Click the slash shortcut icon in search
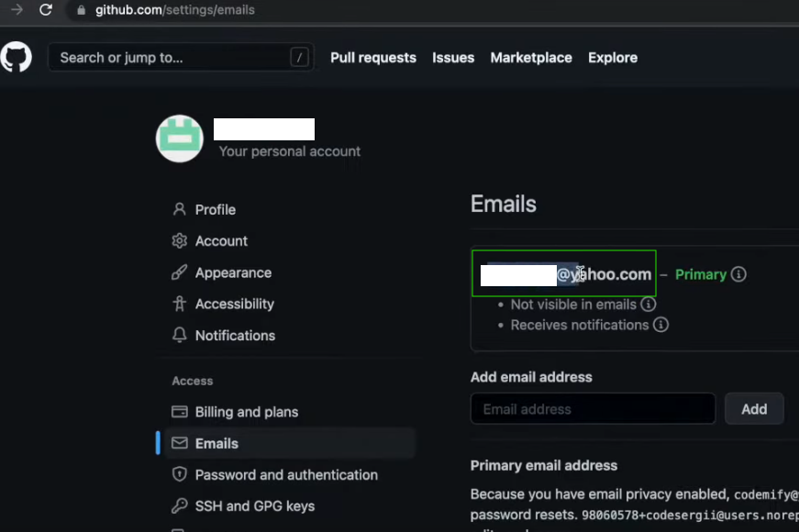The width and height of the screenshot is (799, 532). click(299, 58)
